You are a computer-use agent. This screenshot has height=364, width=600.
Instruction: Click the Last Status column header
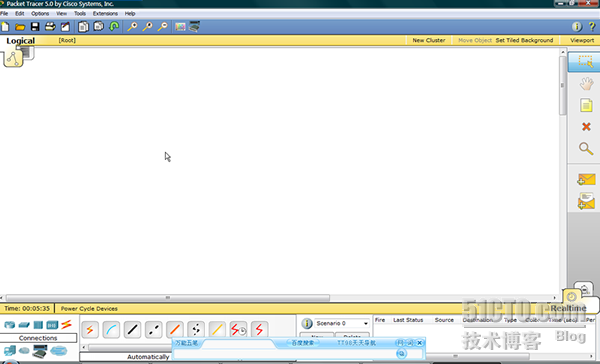point(408,320)
